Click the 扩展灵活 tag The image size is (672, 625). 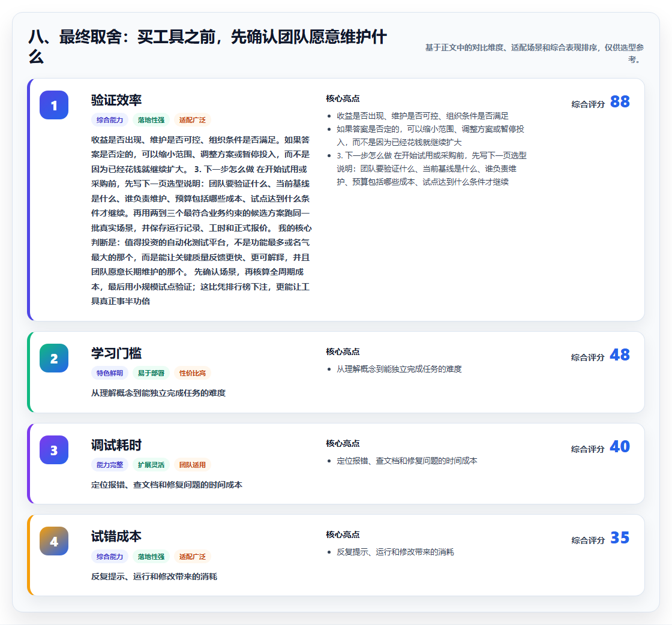[151, 465]
